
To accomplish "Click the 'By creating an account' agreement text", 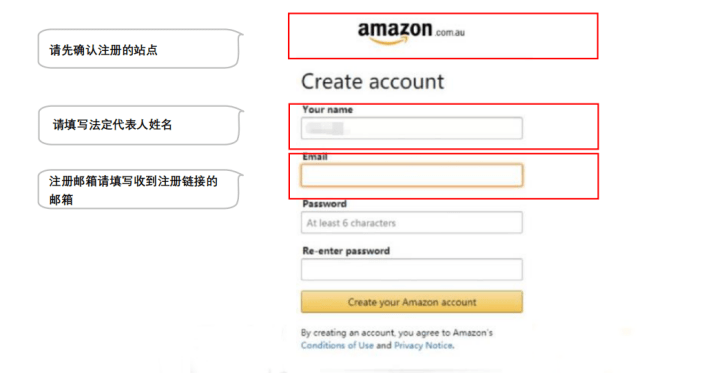I will 397,333.
